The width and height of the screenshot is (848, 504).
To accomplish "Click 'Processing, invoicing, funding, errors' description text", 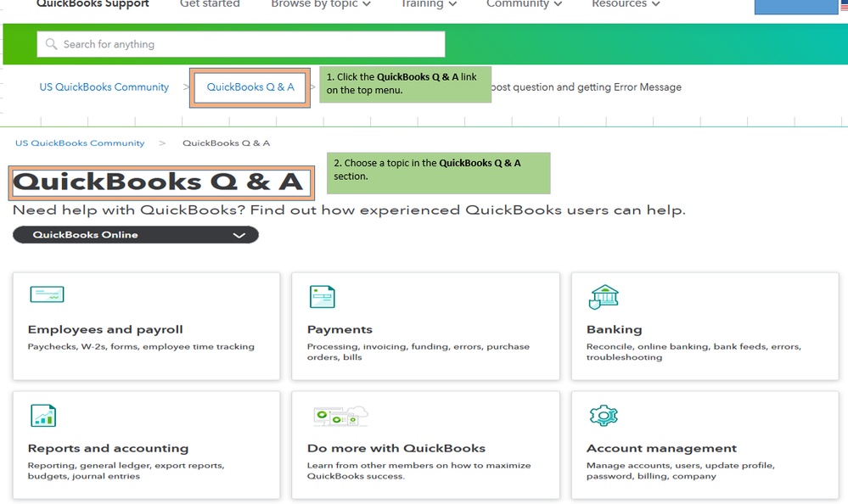I will pos(418,351).
